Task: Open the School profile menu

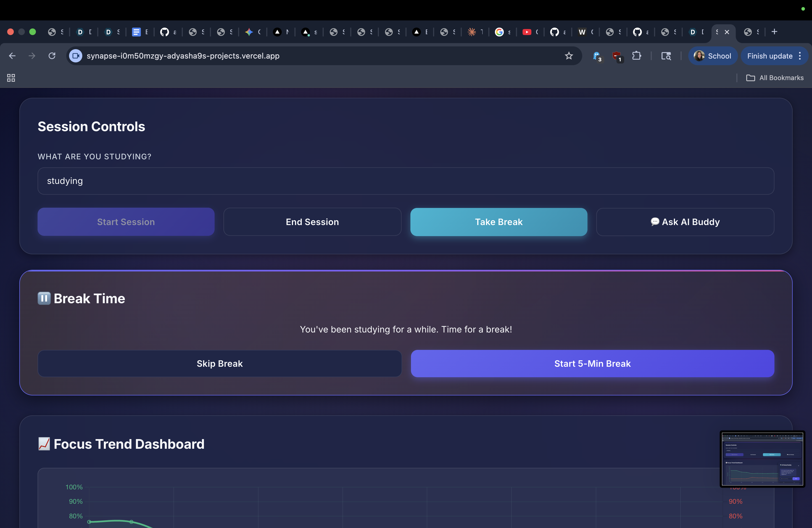Action: tap(713, 56)
